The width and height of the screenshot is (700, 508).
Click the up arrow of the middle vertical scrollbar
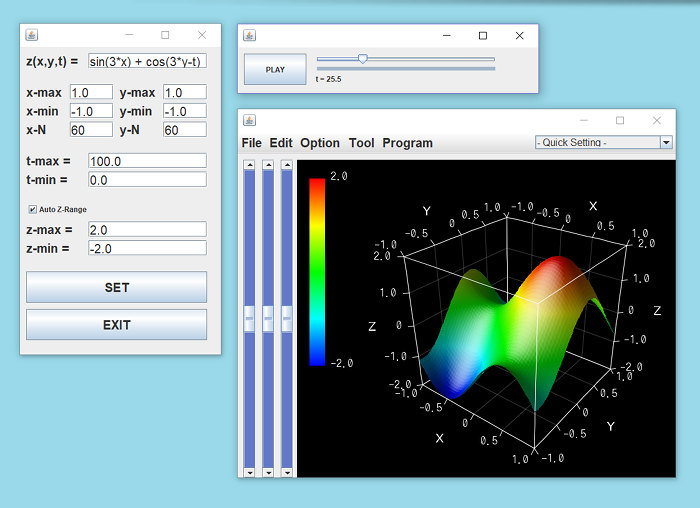pyautogui.click(x=268, y=164)
